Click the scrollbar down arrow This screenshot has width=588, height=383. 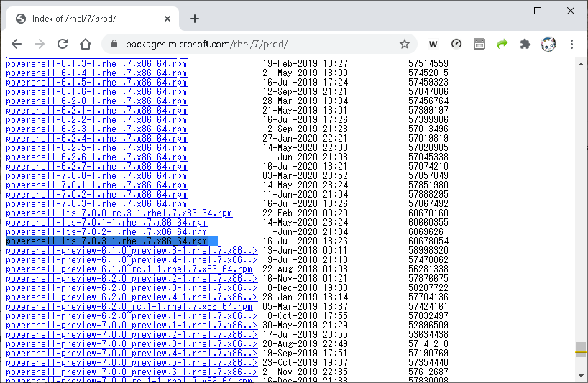coord(581,376)
